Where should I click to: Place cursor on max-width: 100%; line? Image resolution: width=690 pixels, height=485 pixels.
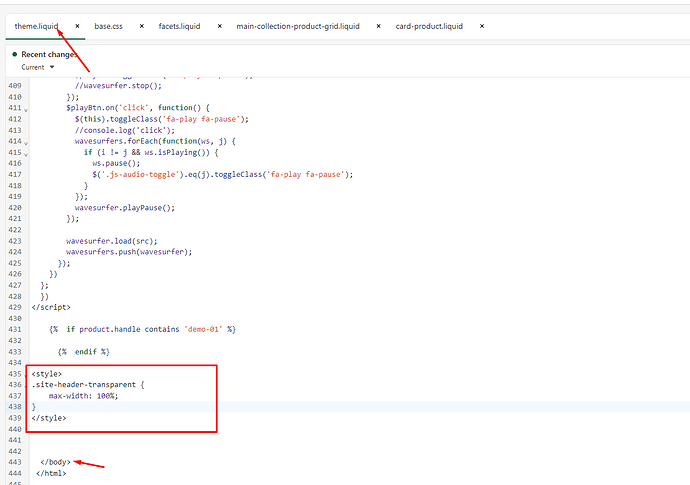[x=83, y=396]
